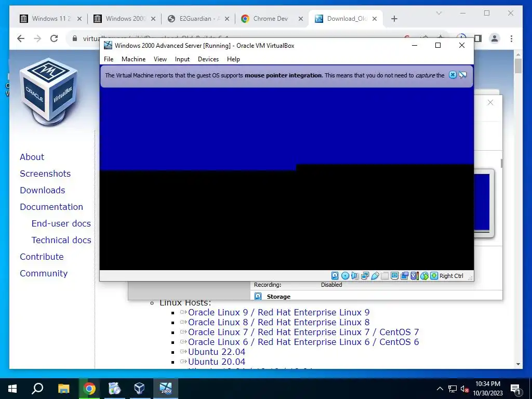The image size is (532, 399).
Task: Go back in Chrome
Action: tap(21, 38)
